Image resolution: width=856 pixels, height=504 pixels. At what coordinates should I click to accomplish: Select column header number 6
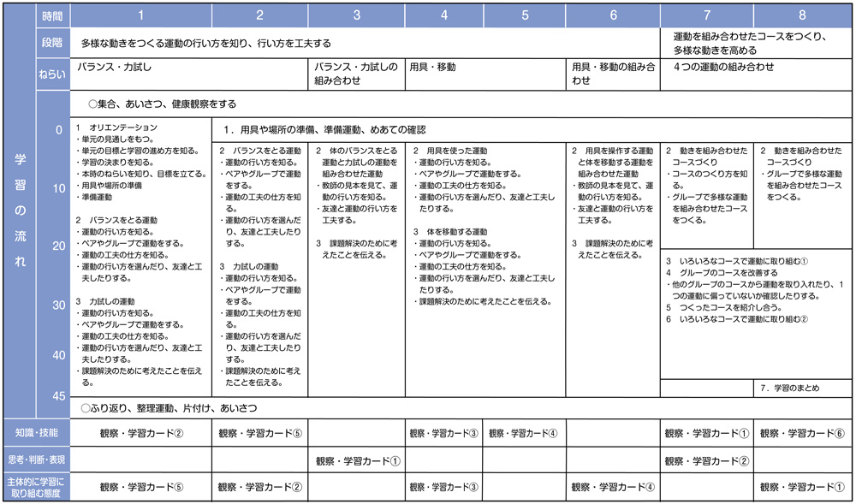click(x=613, y=15)
